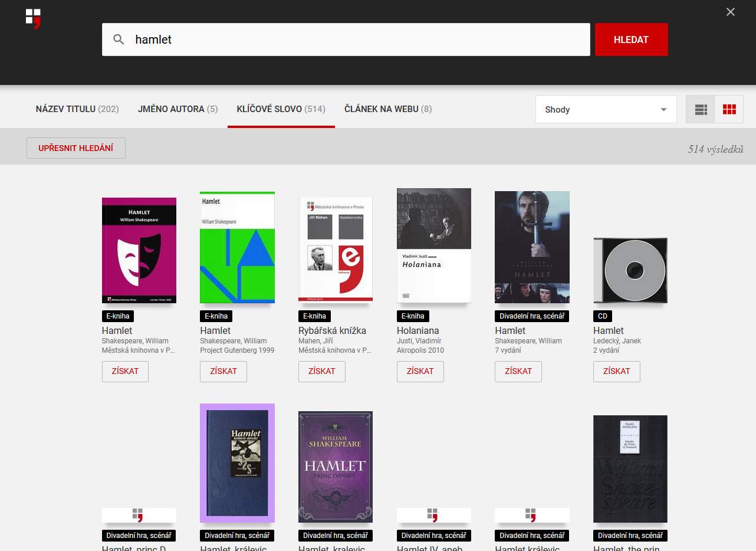
Task: Close the search overlay with X
Action: 730,12
